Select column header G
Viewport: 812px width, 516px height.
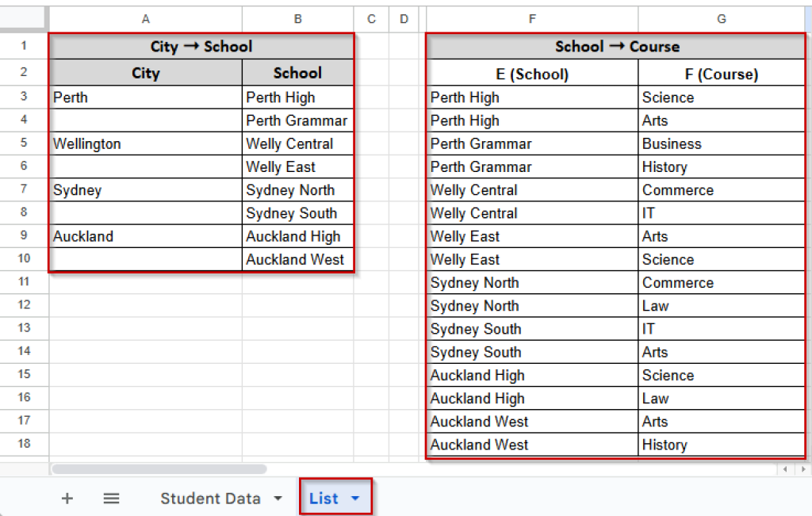coord(721,18)
